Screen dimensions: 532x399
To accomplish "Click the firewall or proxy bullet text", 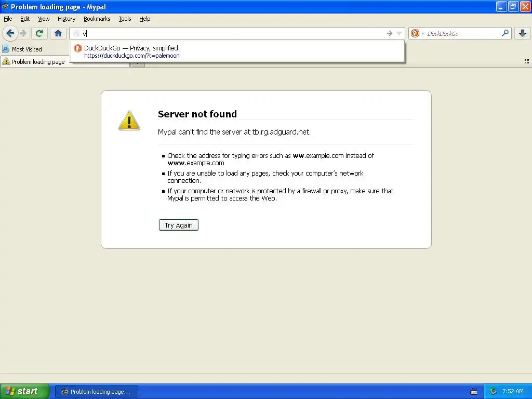I will pos(280,194).
